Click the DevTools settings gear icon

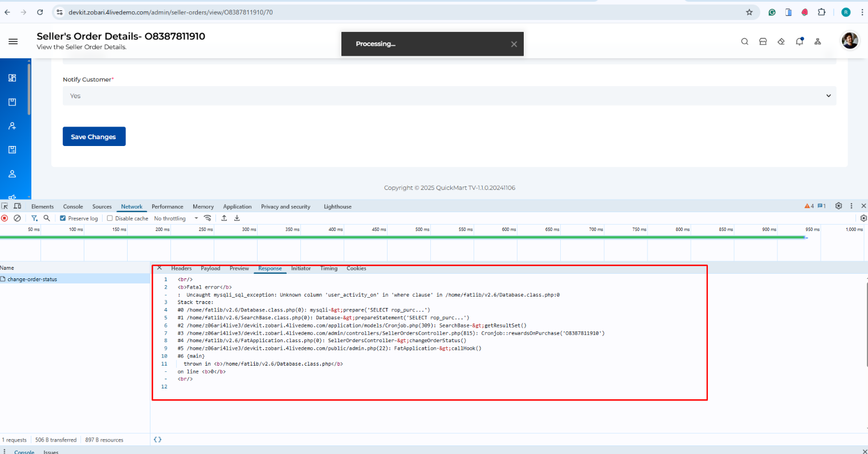tap(838, 206)
